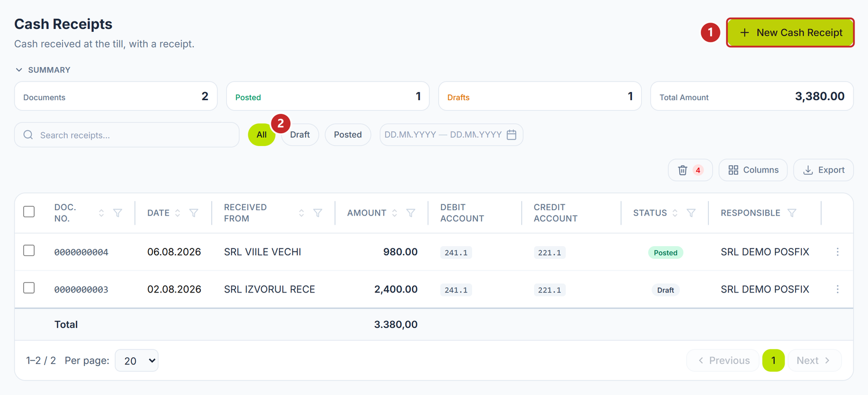Open the Per page dropdown
The width and height of the screenshot is (868, 395).
137,360
